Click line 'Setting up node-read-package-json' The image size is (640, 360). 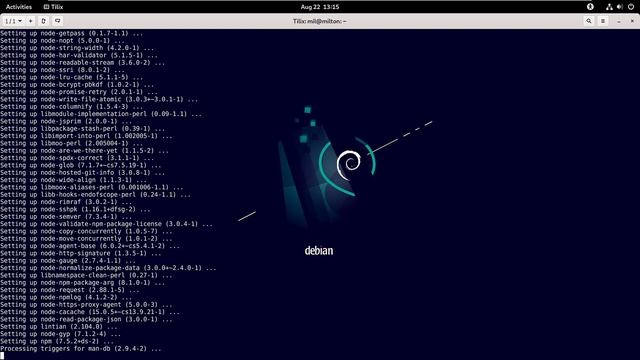[x=86, y=320]
